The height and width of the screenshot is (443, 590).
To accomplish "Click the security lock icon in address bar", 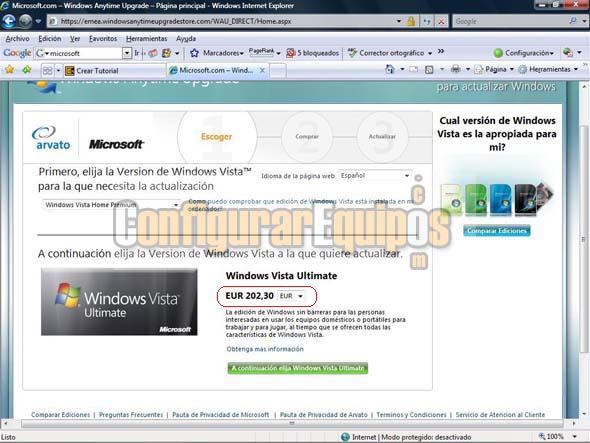I will point(411,21).
